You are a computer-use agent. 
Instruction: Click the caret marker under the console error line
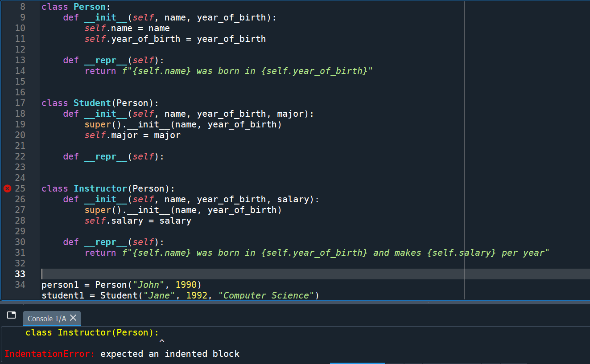pos(162,341)
